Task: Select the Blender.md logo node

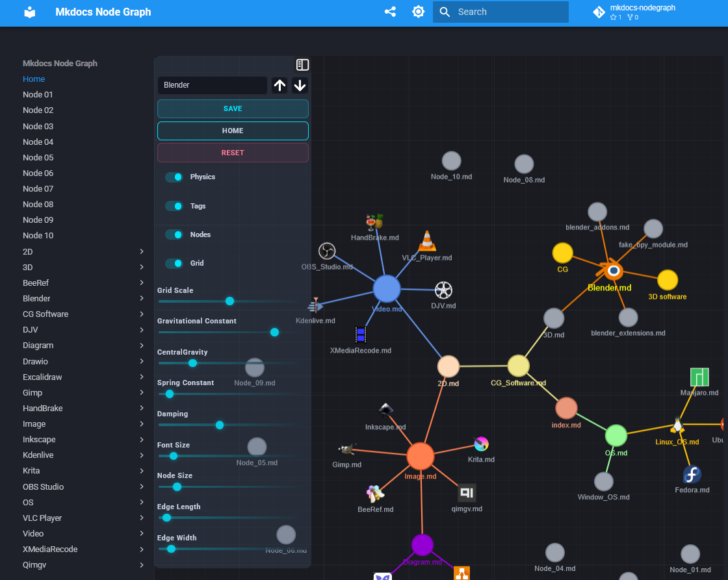Action: 612,270
